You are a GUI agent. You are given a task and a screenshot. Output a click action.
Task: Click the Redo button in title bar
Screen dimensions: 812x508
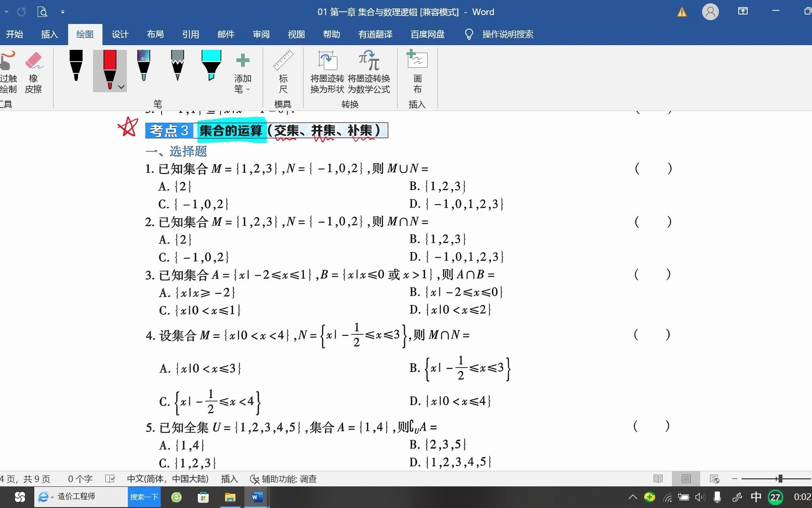click(22, 12)
